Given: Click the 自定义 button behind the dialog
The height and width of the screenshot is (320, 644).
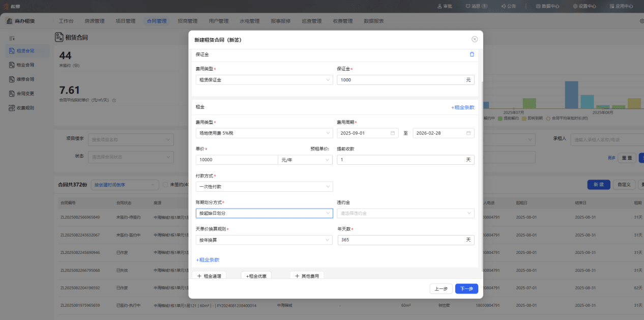Looking at the screenshot, I should (624, 185).
